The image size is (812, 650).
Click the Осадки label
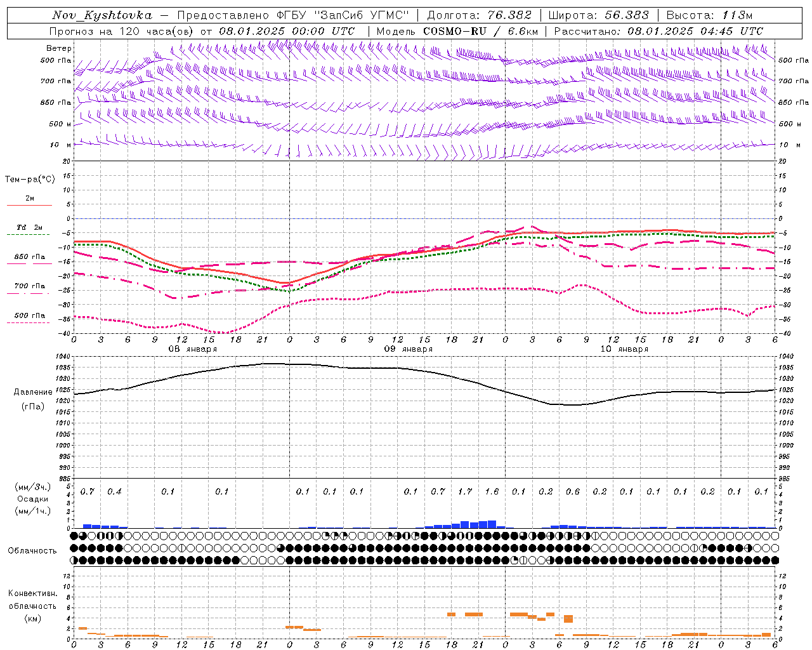coord(33,499)
